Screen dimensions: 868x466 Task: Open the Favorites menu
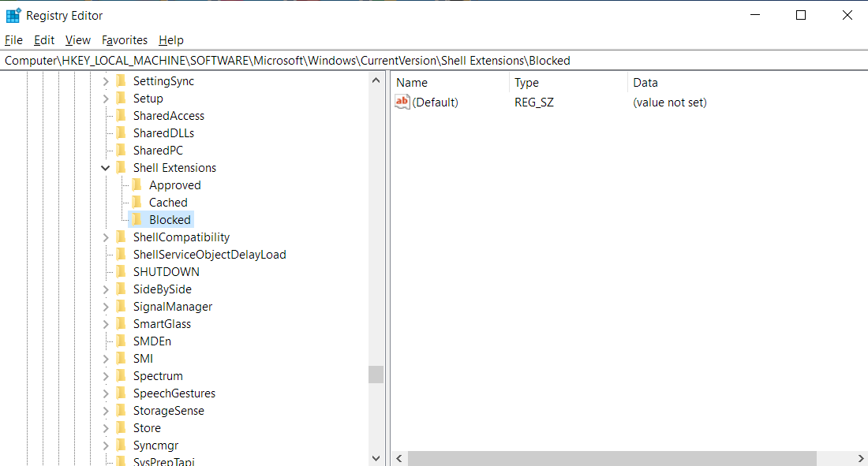tap(124, 39)
